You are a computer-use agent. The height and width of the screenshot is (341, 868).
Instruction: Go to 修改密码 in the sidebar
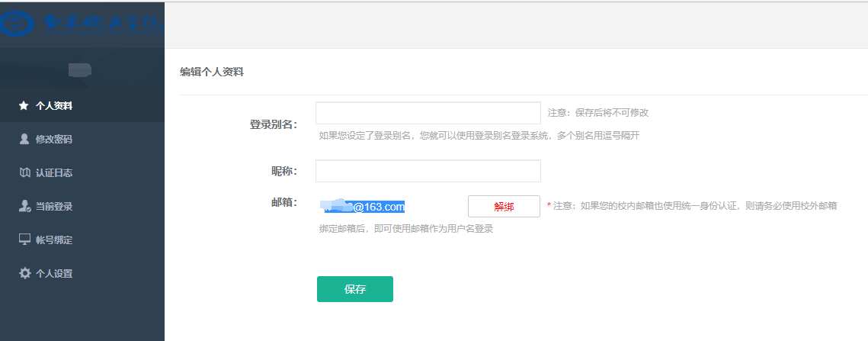click(54, 139)
